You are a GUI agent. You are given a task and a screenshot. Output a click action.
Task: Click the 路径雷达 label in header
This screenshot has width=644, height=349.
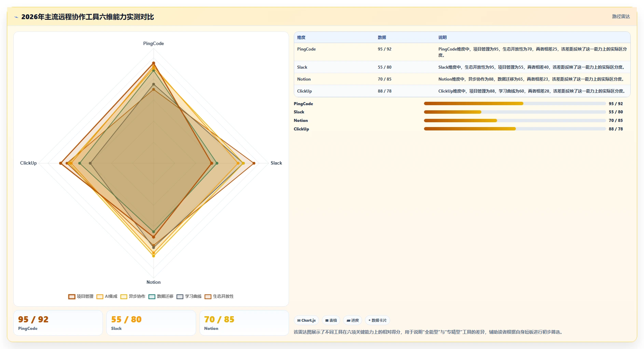click(x=621, y=16)
